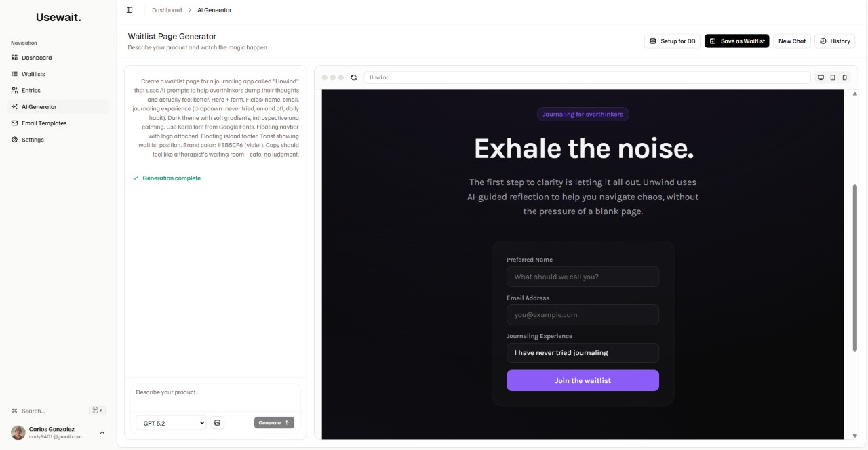Switch preview to desktop view
Screen dimensions: 868x450
click(821, 77)
